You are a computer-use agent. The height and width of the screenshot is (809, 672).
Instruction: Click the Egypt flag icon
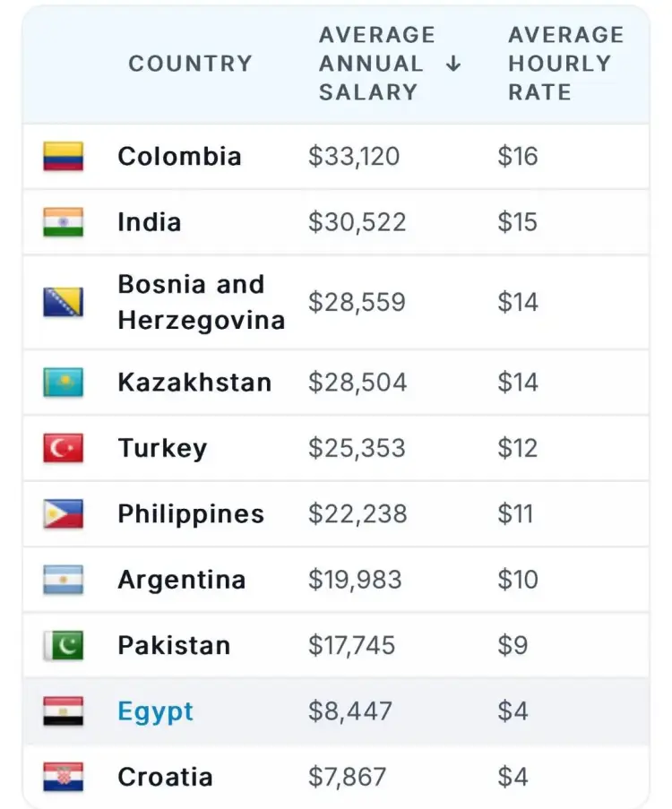[63, 711]
